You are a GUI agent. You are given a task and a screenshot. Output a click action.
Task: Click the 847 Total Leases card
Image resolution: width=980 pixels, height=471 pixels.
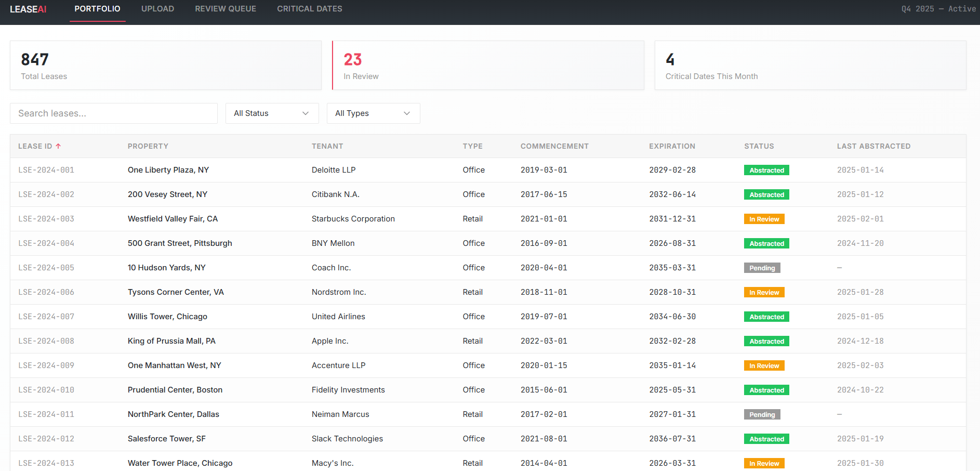[x=166, y=66]
